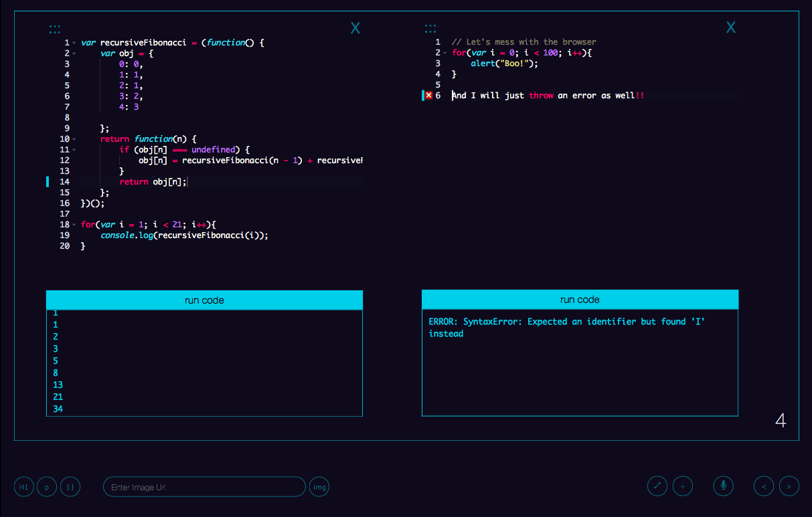Viewport: 812px width, 517px height.
Task: Close the left code editor with the X
Action: 355,28
